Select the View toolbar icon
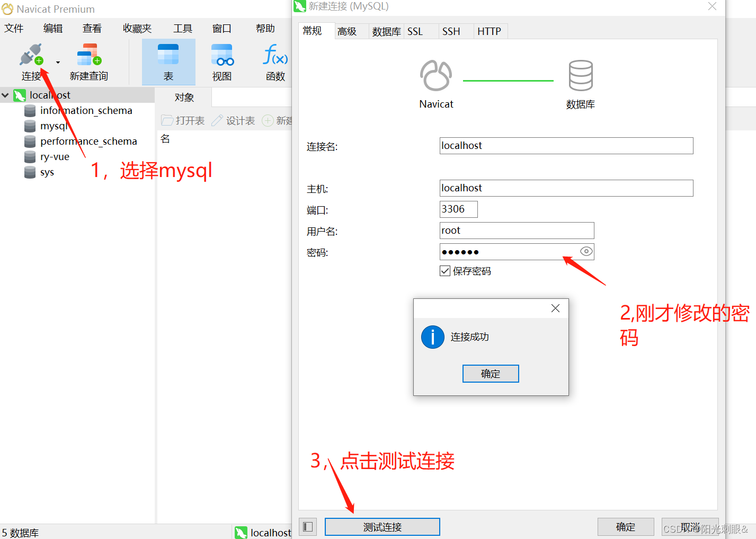The width and height of the screenshot is (756, 539). (x=222, y=55)
